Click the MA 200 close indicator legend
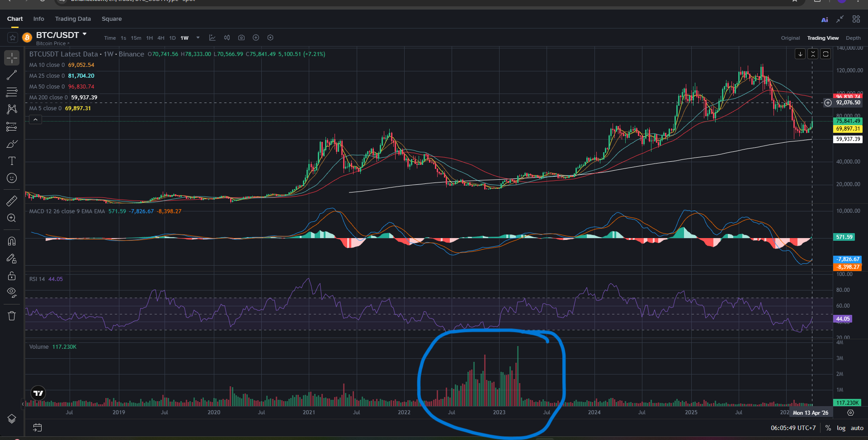The height and width of the screenshot is (440, 868). (63, 98)
